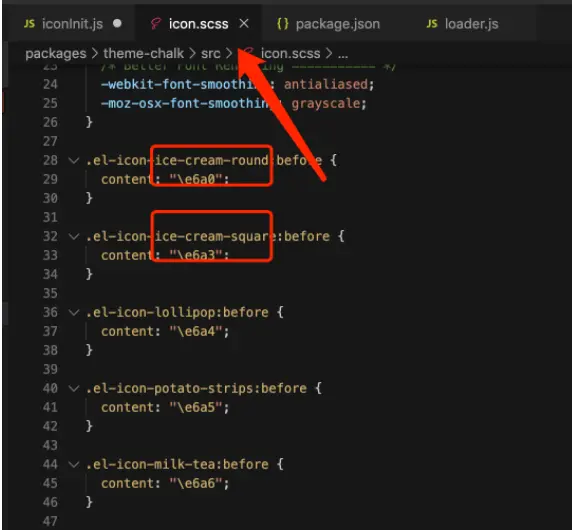Click the .el-icon-potato-strips:before selector
The width and height of the screenshot is (572, 530).
196,388
